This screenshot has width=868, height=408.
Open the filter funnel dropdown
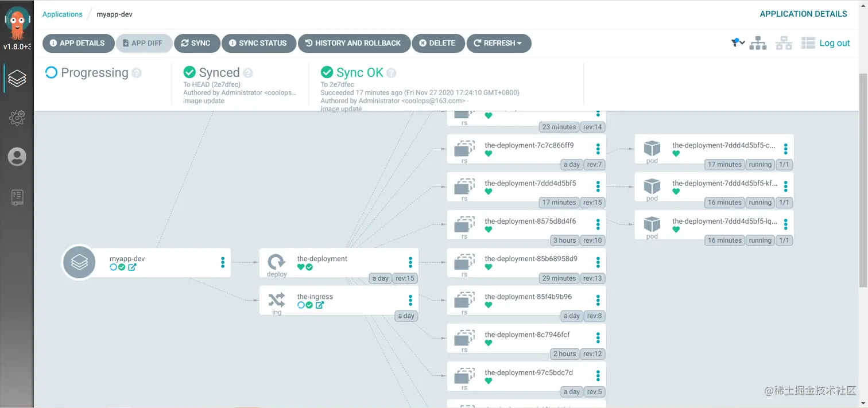tap(738, 43)
